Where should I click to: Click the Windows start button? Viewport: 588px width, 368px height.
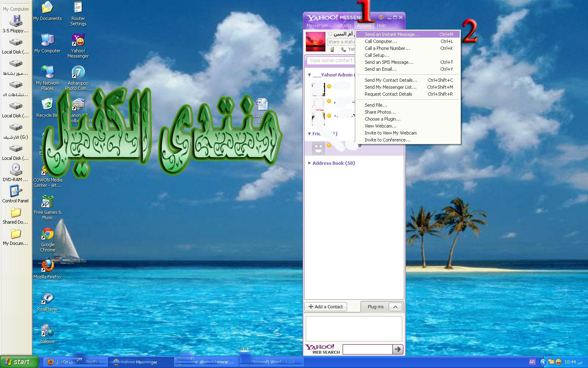[x=19, y=362]
